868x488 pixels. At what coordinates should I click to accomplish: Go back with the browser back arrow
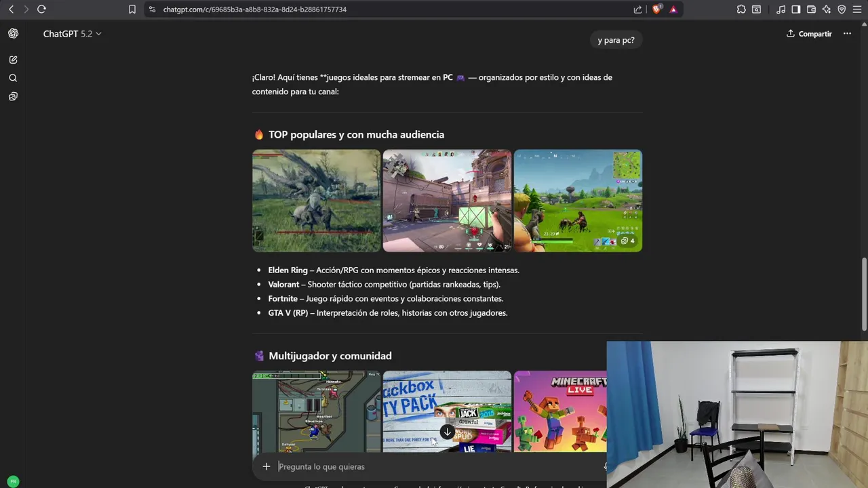coord(11,9)
